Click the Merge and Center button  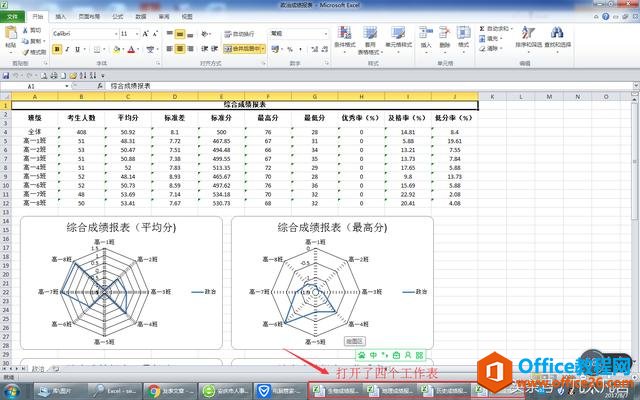click(x=242, y=49)
